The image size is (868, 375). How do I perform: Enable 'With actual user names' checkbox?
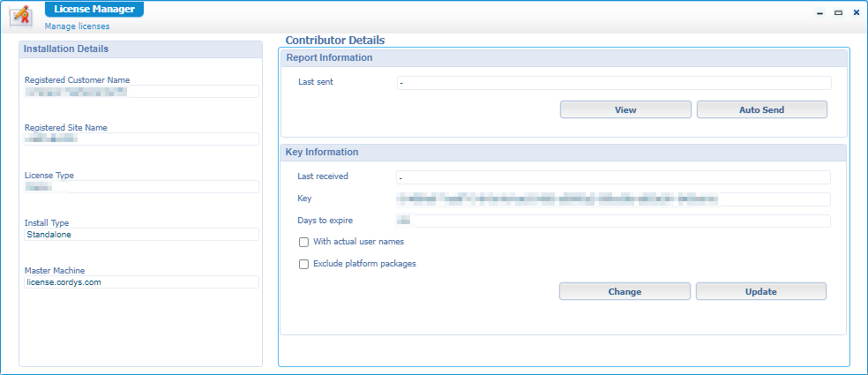(x=303, y=242)
